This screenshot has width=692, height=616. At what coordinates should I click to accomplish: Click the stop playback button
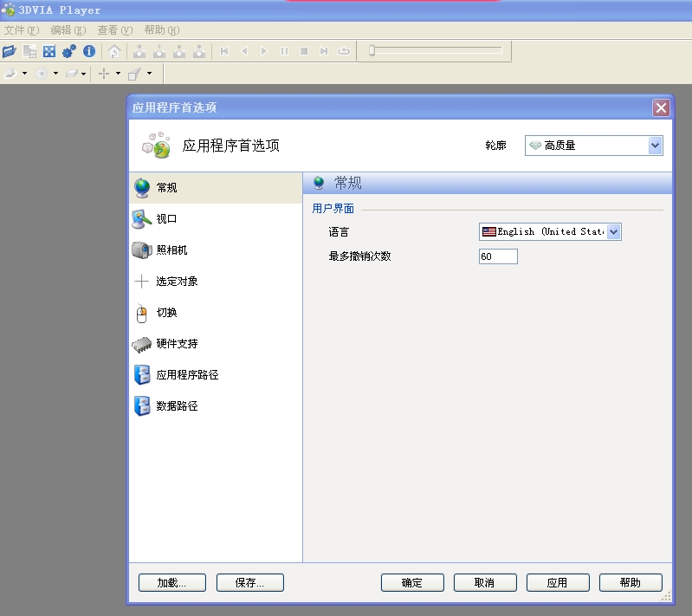(304, 51)
